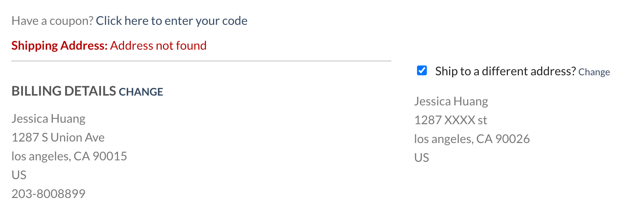
Task: Click the coupon code entry link
Action: [x=172, y=21]
